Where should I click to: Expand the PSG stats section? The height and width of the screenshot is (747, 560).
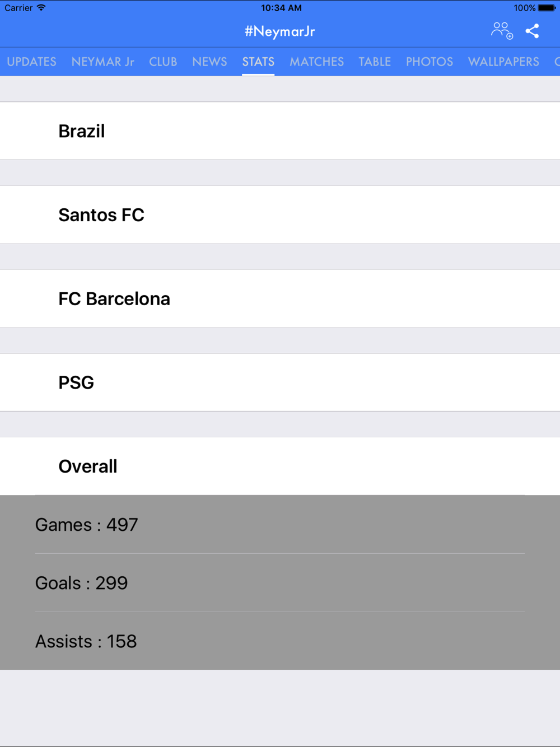[x=280, y=382]
